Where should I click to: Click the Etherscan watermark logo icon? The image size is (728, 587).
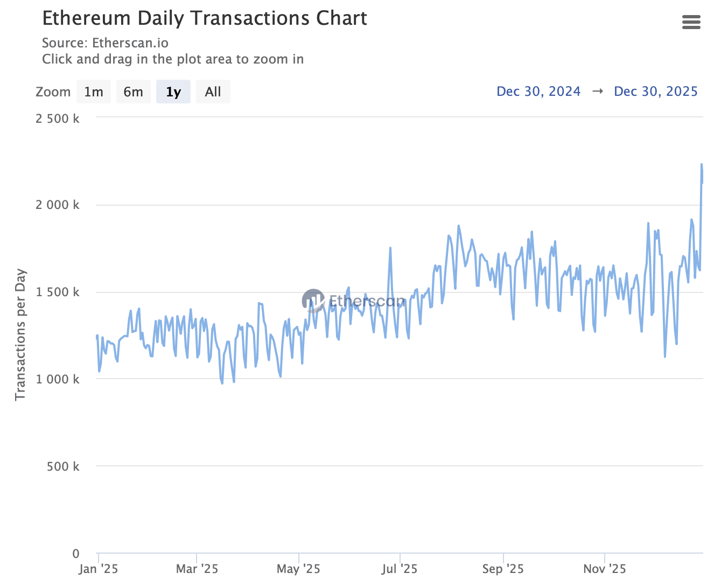coord(313,301)
